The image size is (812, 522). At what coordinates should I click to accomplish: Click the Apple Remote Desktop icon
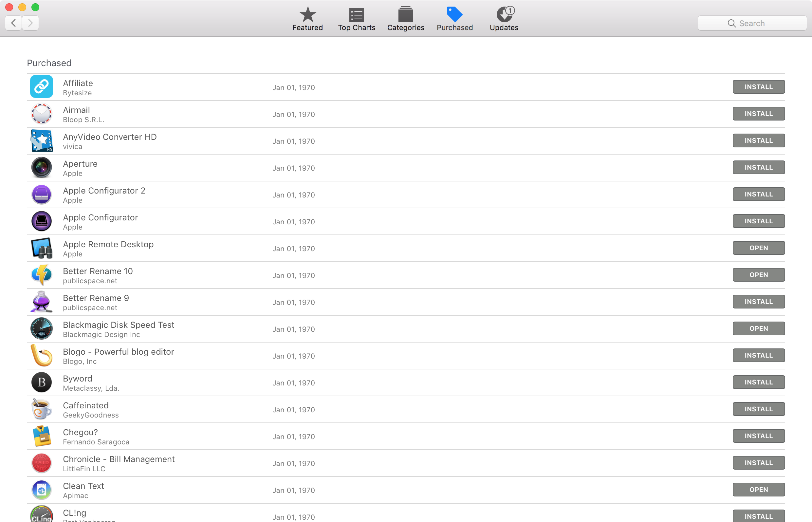tap(41, 248)
